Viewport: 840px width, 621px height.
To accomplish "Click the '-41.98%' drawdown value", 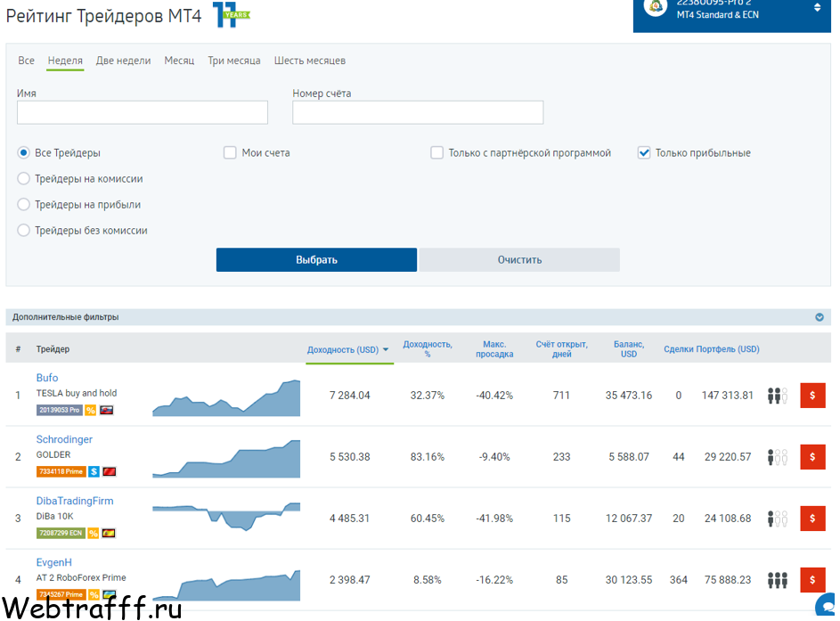I will click(494, 519).
